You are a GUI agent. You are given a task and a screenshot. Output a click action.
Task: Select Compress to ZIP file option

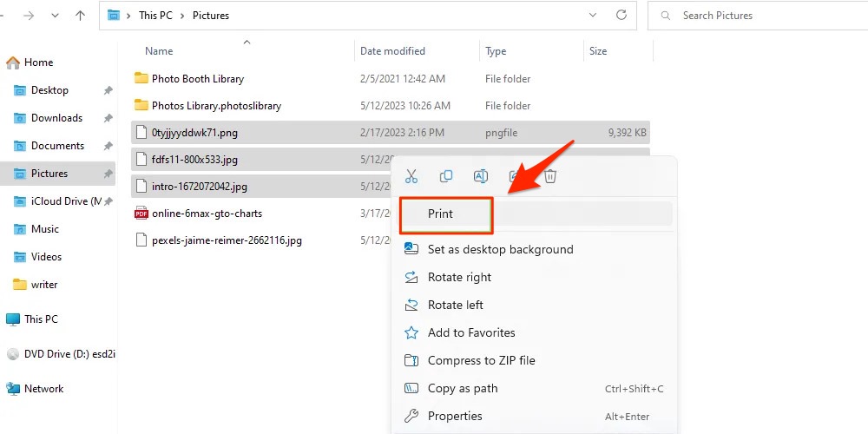coord(481,360)
